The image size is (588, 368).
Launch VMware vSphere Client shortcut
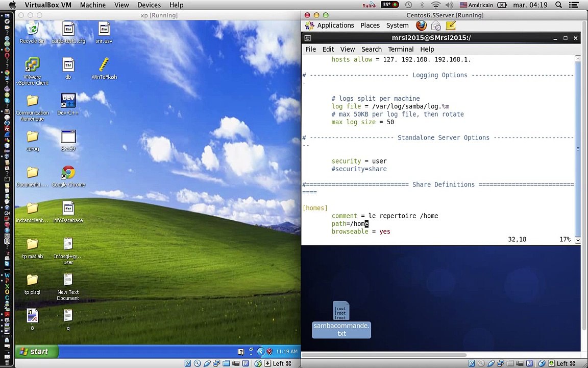coord(32,72)
